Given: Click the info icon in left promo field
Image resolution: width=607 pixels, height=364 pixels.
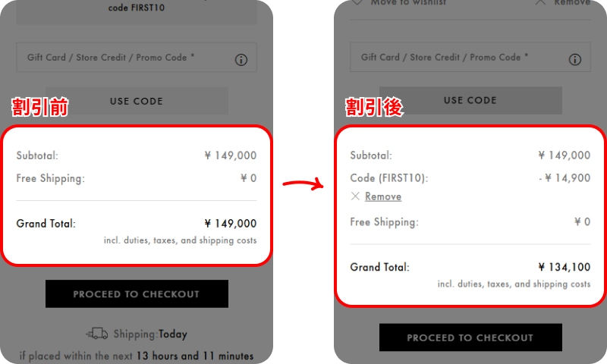Looking at the screenshot, I should pyautogui.click(x=241, y=60).
